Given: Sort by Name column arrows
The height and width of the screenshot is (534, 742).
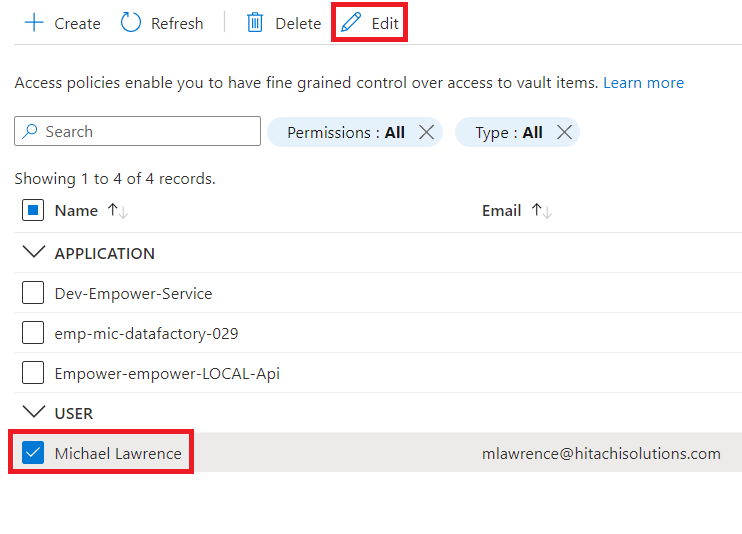Looking at the screenshot, I should tap(117, 211).
